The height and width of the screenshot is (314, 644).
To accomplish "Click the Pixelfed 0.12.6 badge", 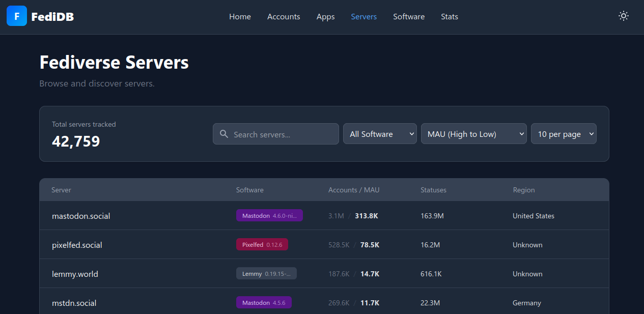I will (x=262, y=244).
